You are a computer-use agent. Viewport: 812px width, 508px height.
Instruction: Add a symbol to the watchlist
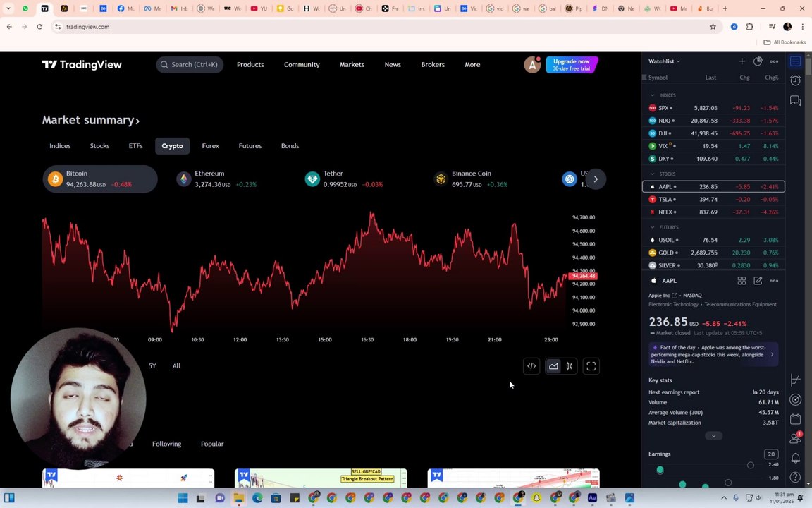(742, 61)
